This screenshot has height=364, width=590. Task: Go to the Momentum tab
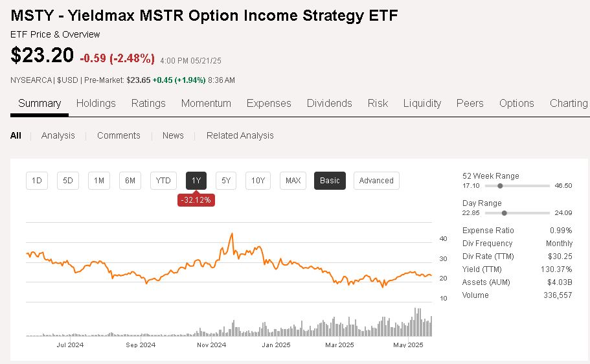coord(206,103)
